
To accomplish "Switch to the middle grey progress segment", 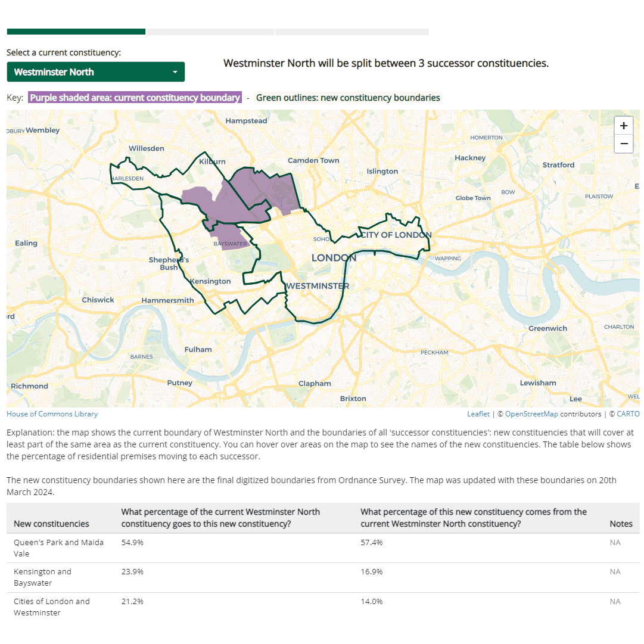I will click(210, 32).
